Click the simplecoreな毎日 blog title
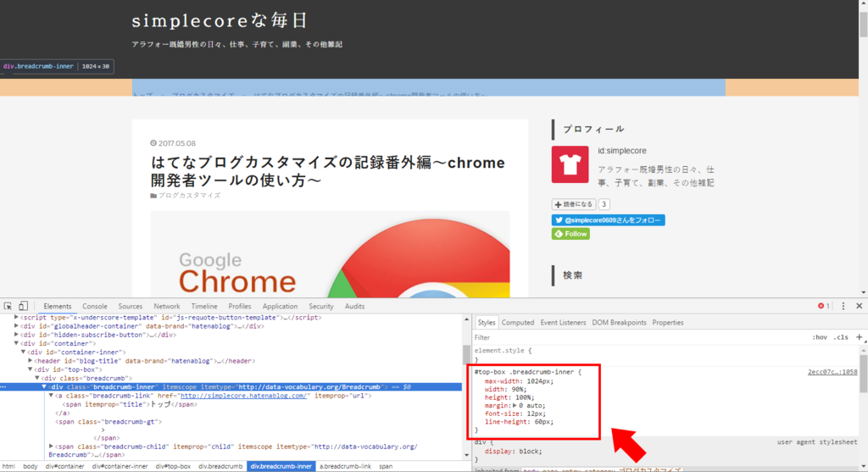The width and height of the screenshot is (868, 472). [220, 21]
